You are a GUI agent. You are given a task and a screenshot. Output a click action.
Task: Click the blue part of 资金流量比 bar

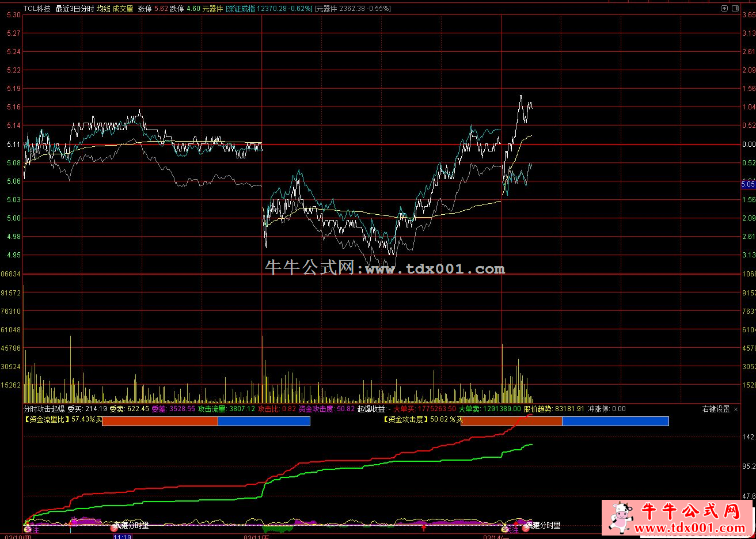coord(264,422)
